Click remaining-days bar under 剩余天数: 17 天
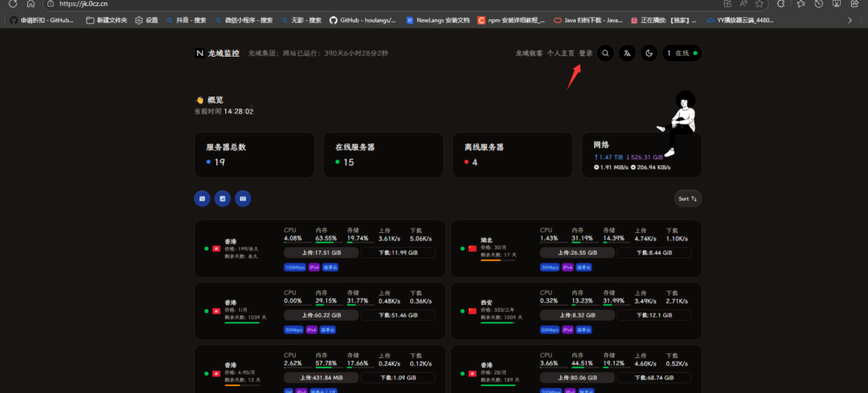868x393 pixels. tap(498, 261)
